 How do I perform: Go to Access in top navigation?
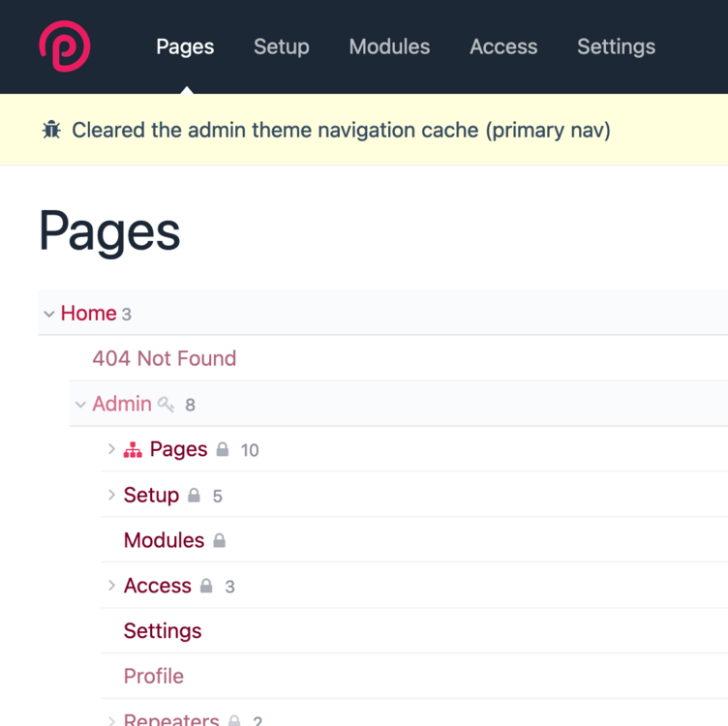click(x=503, y=46)
